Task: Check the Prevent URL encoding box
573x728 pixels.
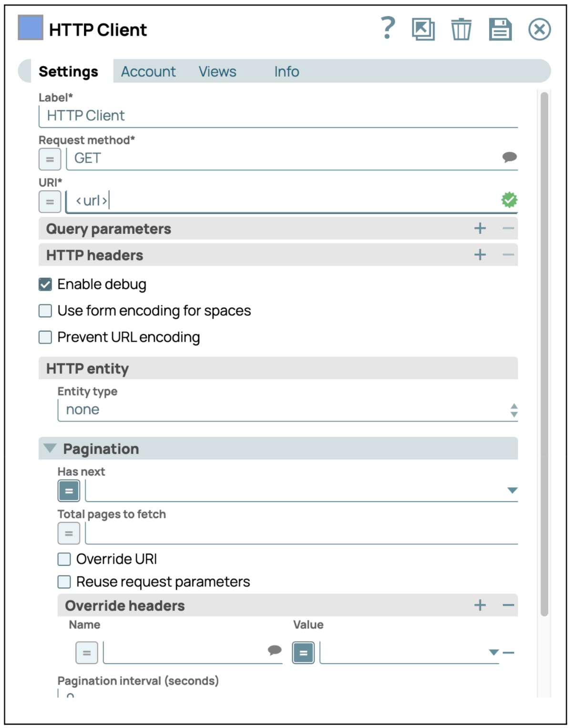Action: coord(45,337)
